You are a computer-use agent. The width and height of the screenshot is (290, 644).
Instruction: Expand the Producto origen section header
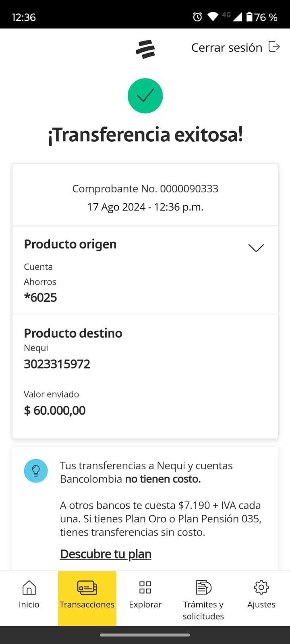click(70, 244)
